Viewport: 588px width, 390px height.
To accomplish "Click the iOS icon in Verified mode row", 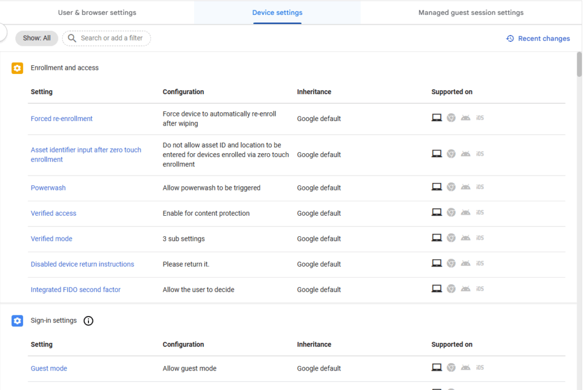I will tap(480, 238).
